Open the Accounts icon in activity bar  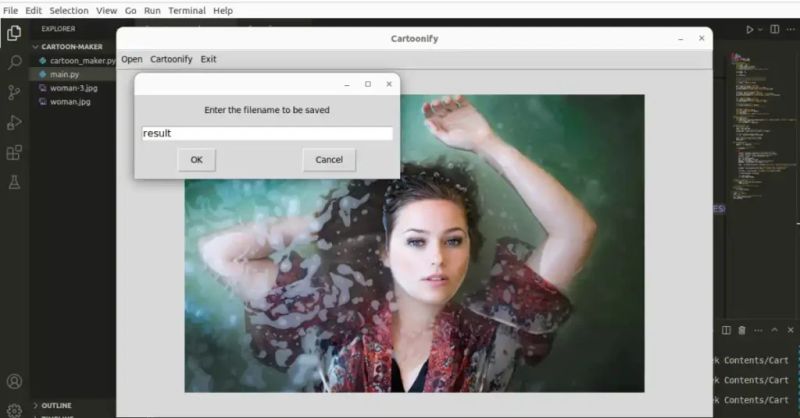coord(14,381)
